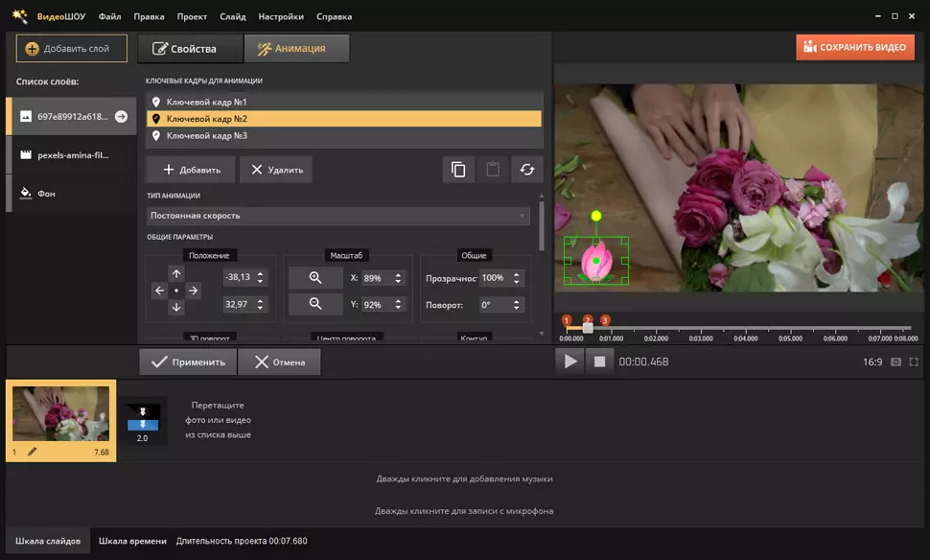Click the 2.0 transition thumbnail
Image resolution: width=930 pixels, height=560 pixels.
coord(142,419)
